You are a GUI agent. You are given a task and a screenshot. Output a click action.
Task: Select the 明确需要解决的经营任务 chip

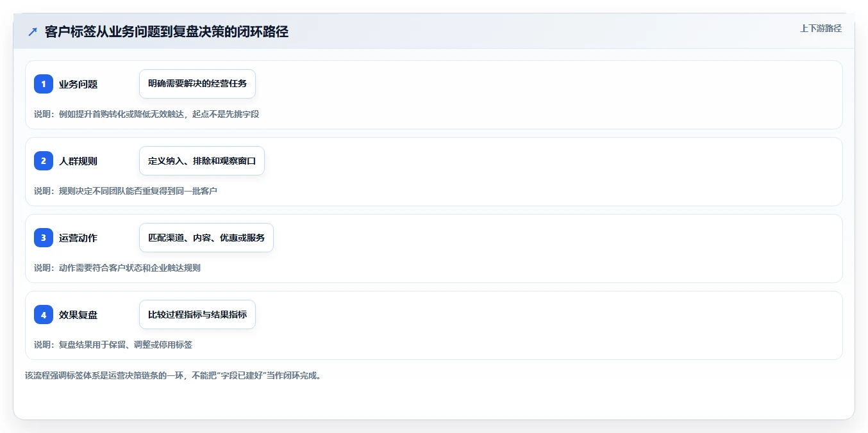click(197, 84)
